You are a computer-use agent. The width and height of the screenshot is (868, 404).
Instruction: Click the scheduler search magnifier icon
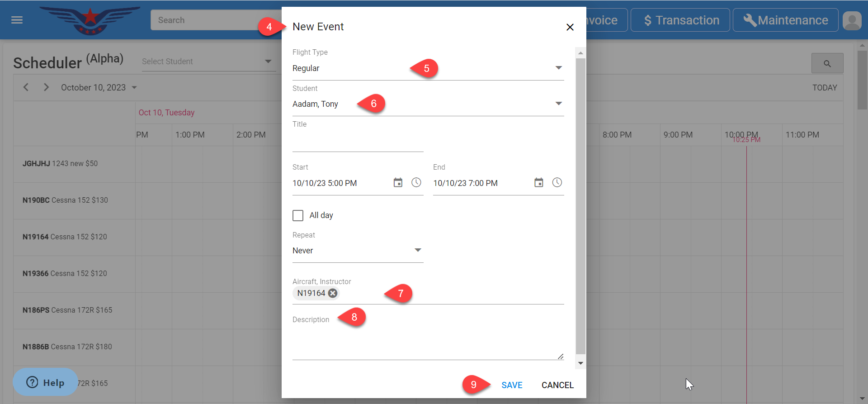[827, 63]
